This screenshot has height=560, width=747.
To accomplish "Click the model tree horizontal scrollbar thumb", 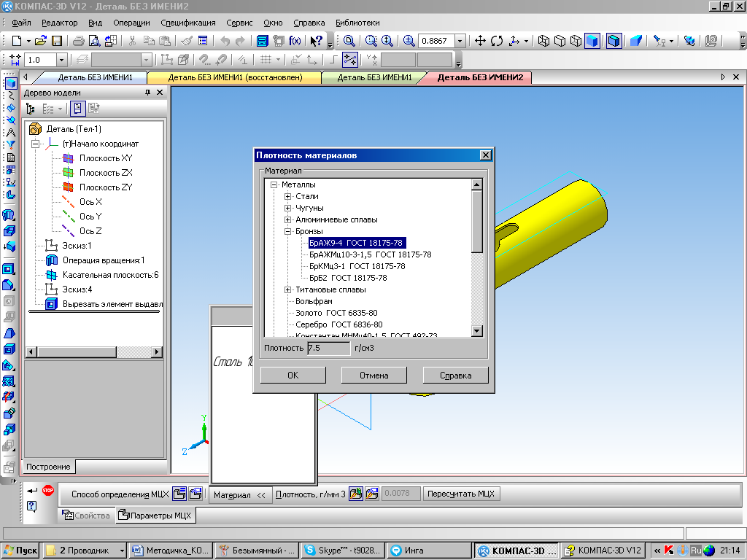I will coord(77,352).
